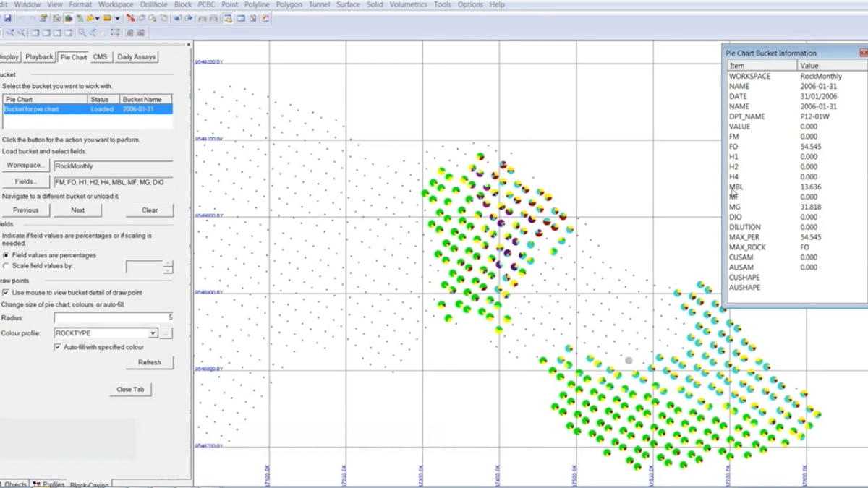
Task: Click the zoom-out magnifier icon
Action: [x=22, y=33]
